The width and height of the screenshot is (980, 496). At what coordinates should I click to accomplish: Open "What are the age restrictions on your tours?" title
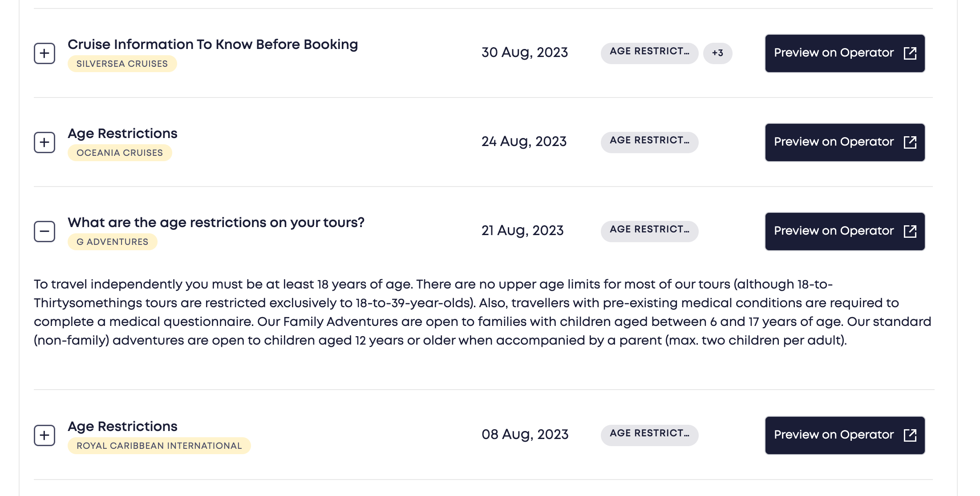[216, 222]
